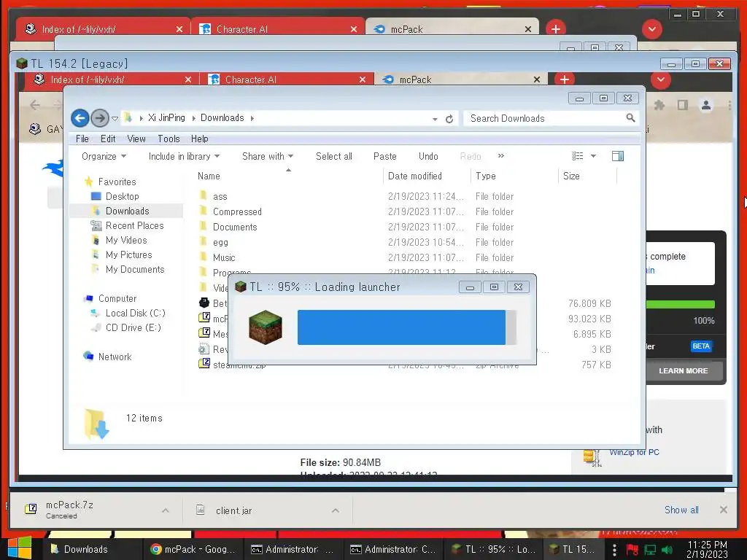Refresh the Downloads folder address bar
The height and width of the screenshot is (560, 747).
[449, 119]
